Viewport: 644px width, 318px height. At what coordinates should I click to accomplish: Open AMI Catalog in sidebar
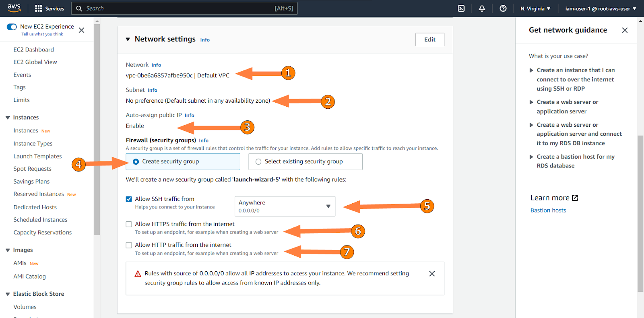(30, 277)
